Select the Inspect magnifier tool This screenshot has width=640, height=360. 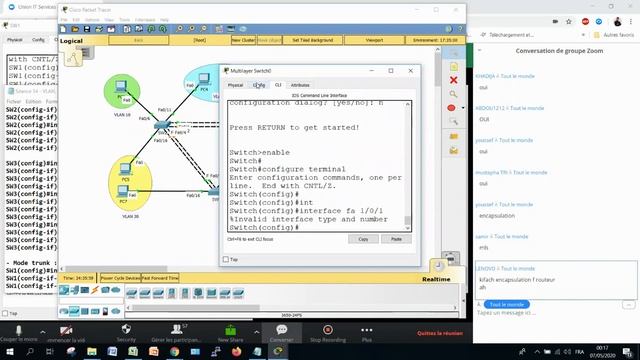point(453,94)
